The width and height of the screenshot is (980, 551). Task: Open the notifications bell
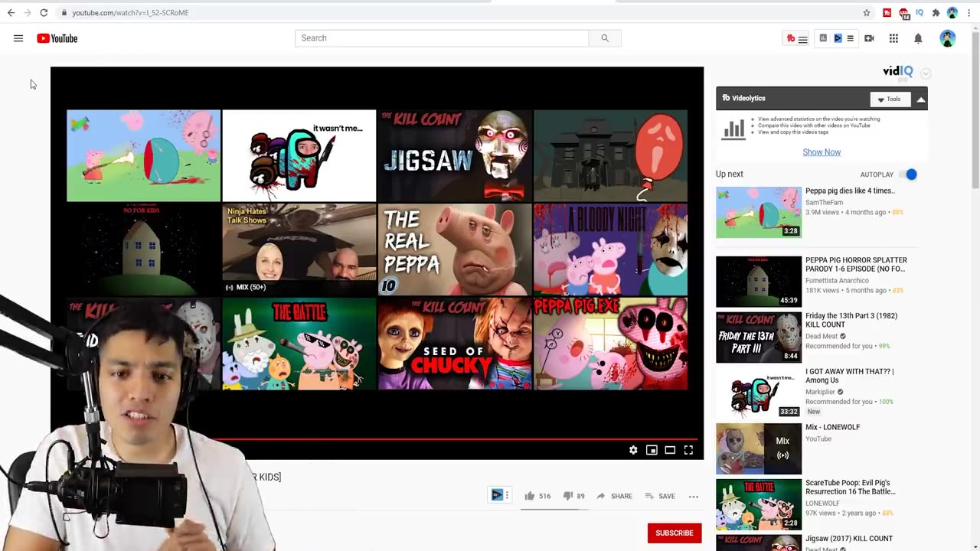point(918,38)
